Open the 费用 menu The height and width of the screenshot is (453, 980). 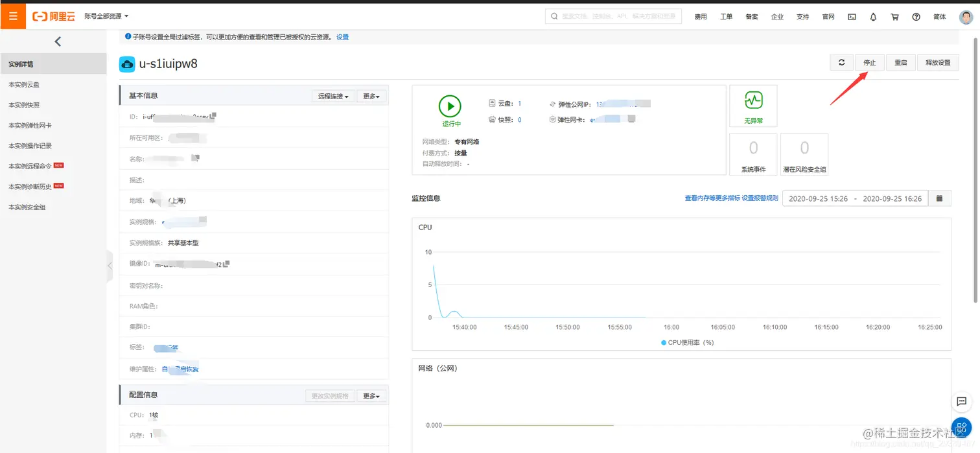click(701, 17)
